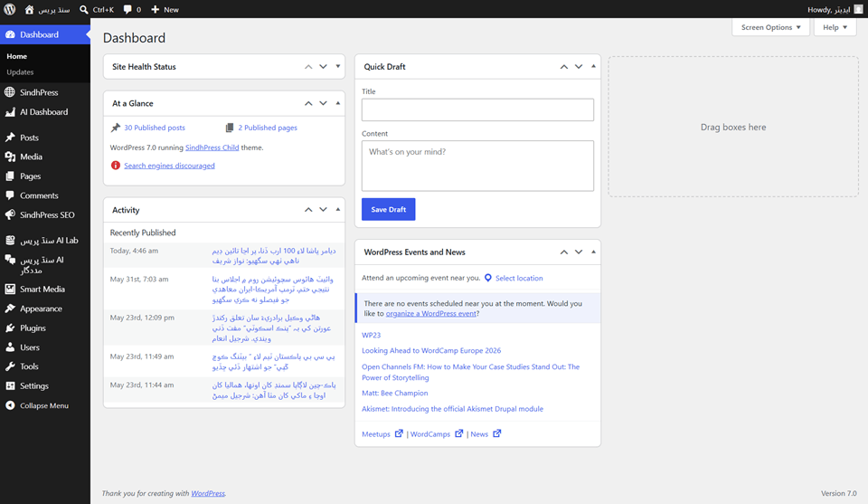Image resolution: width=868 pixels, height=504 pixels.
Task: Open Looking Ahead to WordCamp Europe 2026
Action: pos(431,350)
